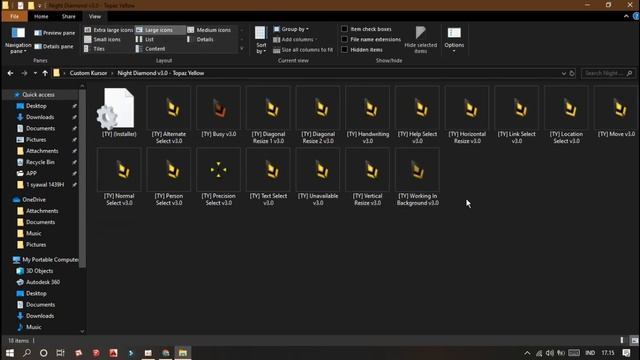Image resolution: width=640 pixels, height=360 pixels.
Task: Open 3D Objects folder in sidebar
Action: pyautogui.click(x=40, y=271)
